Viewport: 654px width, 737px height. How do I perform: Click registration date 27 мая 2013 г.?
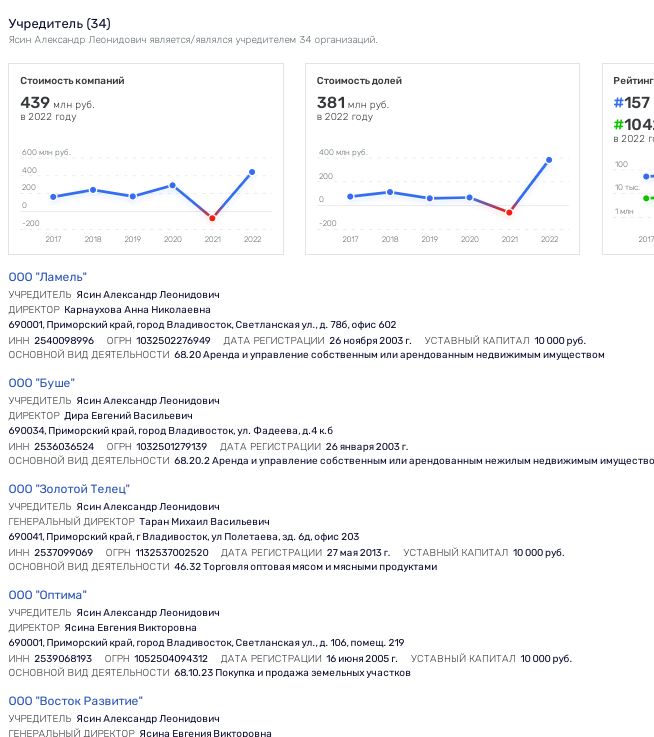click(358, 553)
